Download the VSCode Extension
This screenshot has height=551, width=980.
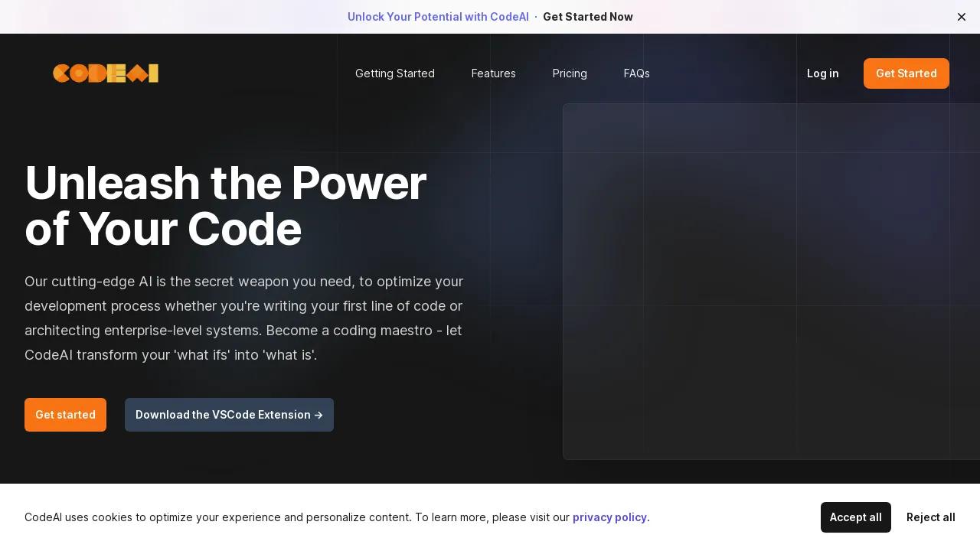[229, 415]
